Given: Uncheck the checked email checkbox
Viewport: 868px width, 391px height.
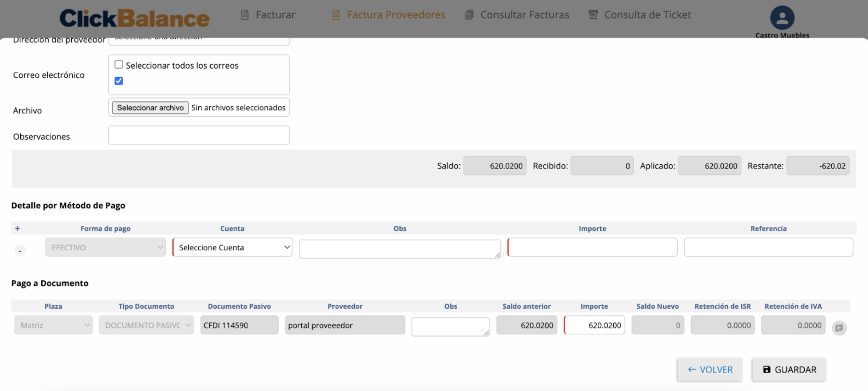Looking at the screenshot, I should [119, 81].
